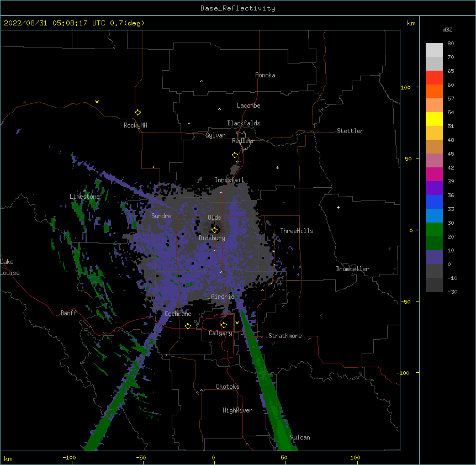The width and height of the screenshot is (476, 465).
Task: Click the Ponoka town label
Action: point(265,75)
